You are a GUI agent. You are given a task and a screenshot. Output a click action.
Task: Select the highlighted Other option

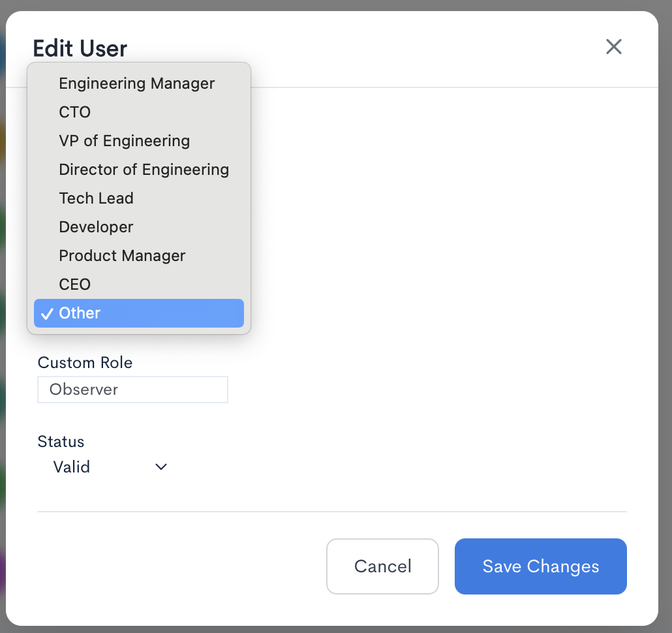click(x=139, y=313)
